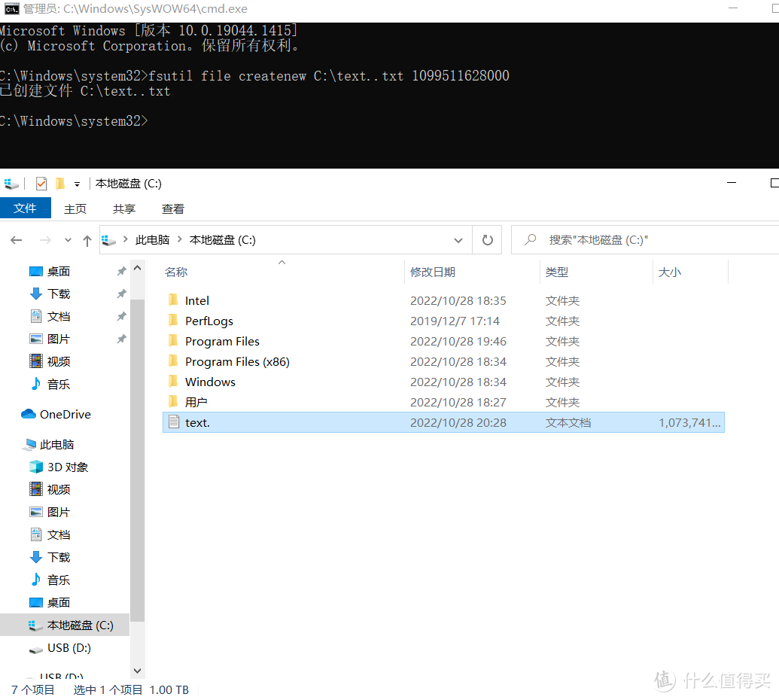This screenshot has width=779, height=700.
Task: Open pinned 下载 in Quick access
Action: point(59,294)
